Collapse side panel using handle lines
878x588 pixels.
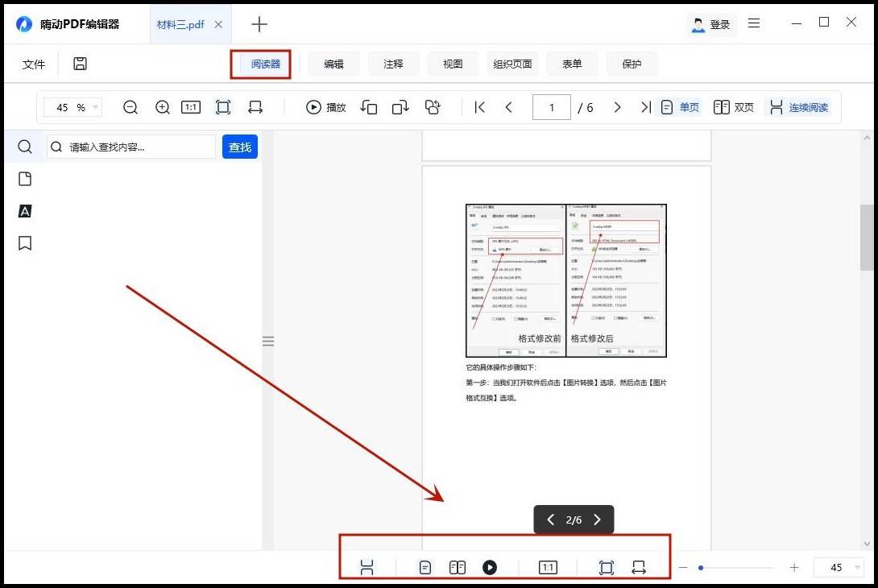[268, 341]
